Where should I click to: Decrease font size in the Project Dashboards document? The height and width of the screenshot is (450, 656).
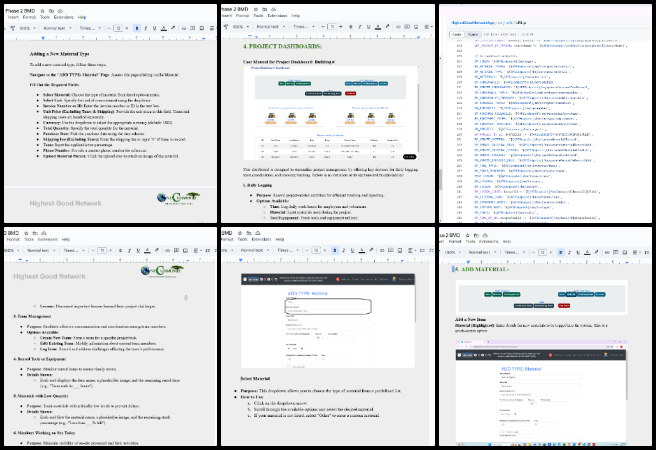(x=323, y=26)
